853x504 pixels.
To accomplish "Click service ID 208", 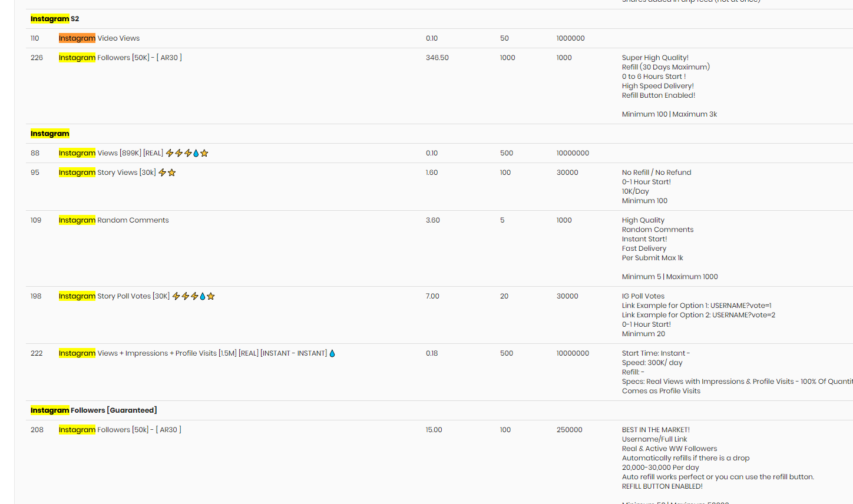I will click(x=37, y=430).
